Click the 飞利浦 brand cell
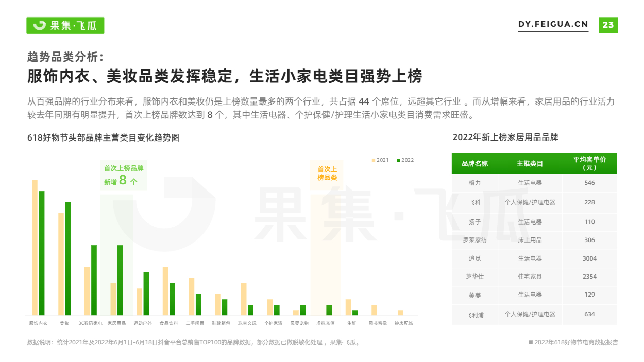Screen dimensions: 644x362 (475, 314)
